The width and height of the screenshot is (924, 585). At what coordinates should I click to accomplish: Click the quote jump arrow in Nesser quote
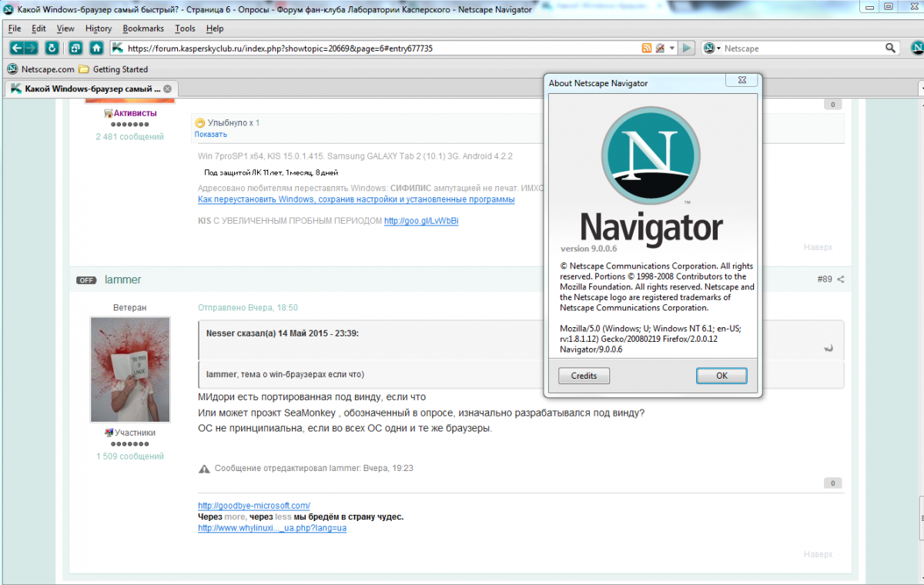829,347
